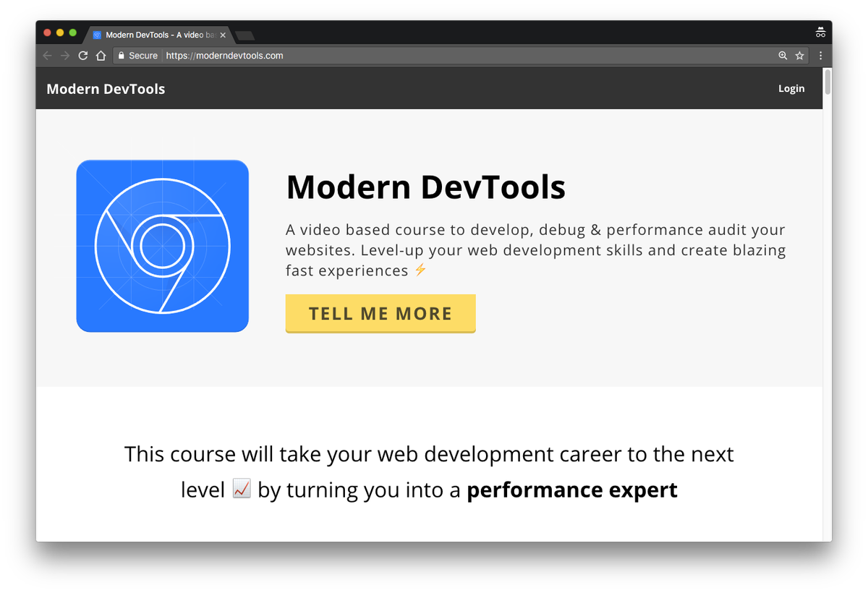
Task: Click the lightning emoji after fast experiences
Action: pyautogui.click(x=420, y=270)
